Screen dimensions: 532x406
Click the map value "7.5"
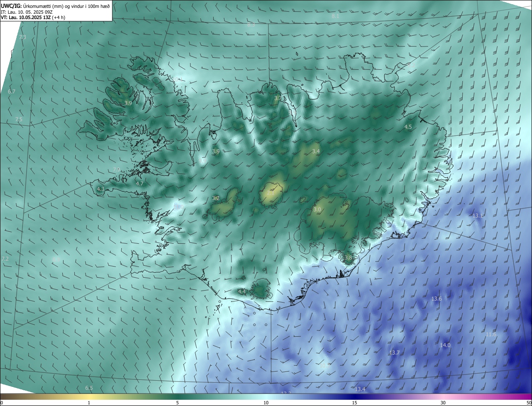pyautogui.click(x=19, y=120)
